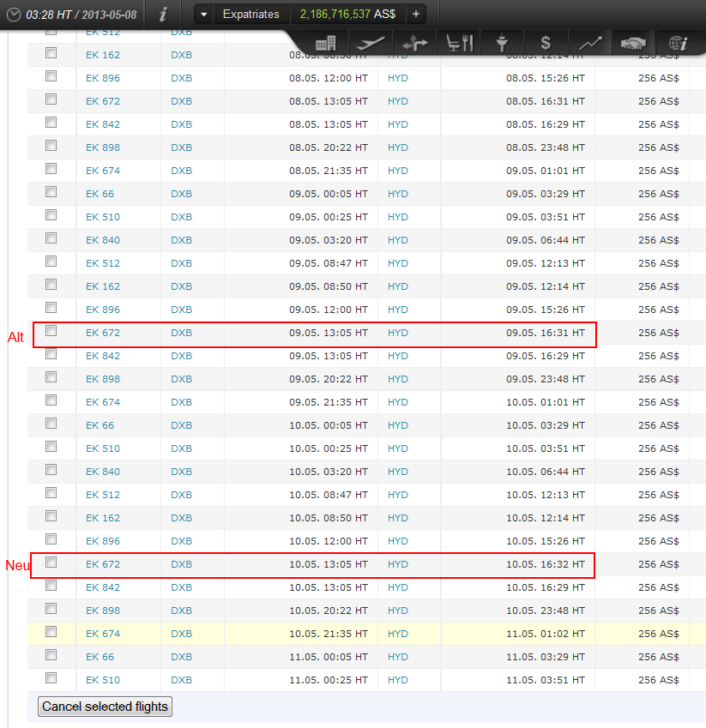Click arrival time 10.05. 16:32 HT
706x728 pixels.
click(546, 564)
